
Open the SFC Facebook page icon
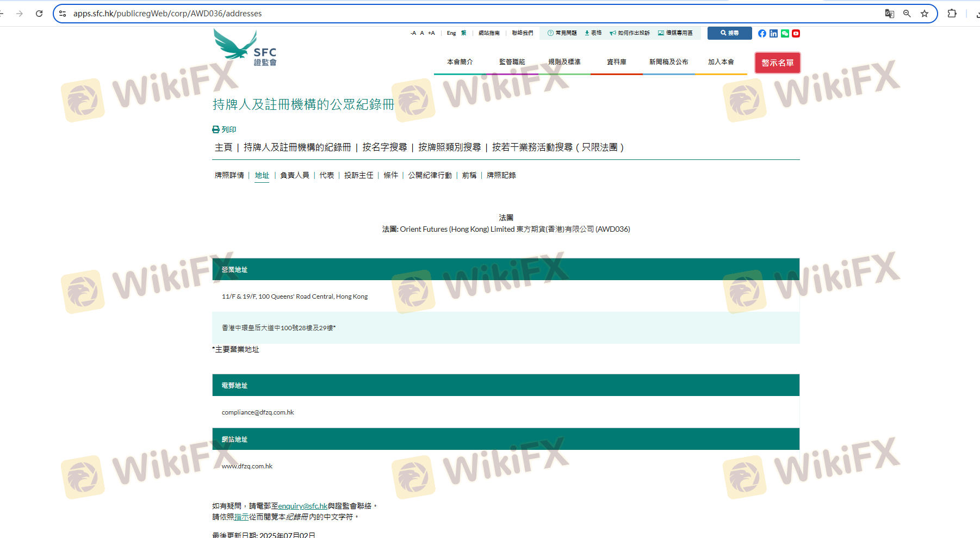coord(762,34)
